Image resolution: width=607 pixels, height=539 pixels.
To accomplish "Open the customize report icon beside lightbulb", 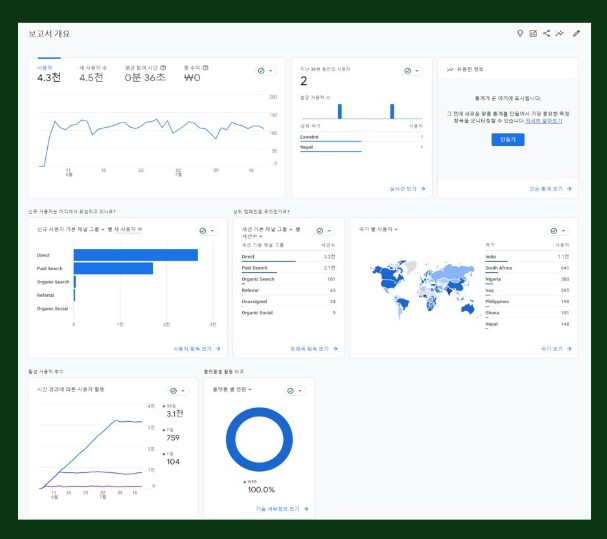I will pos(533,33).
